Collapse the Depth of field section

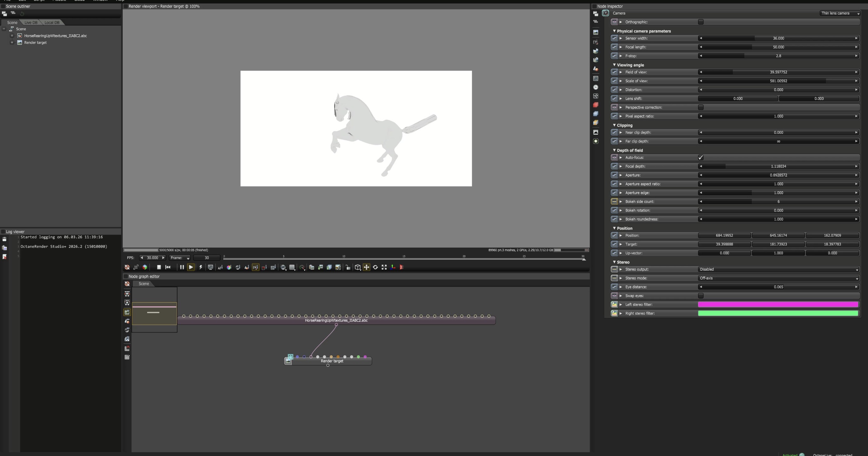tap(614, 150)
